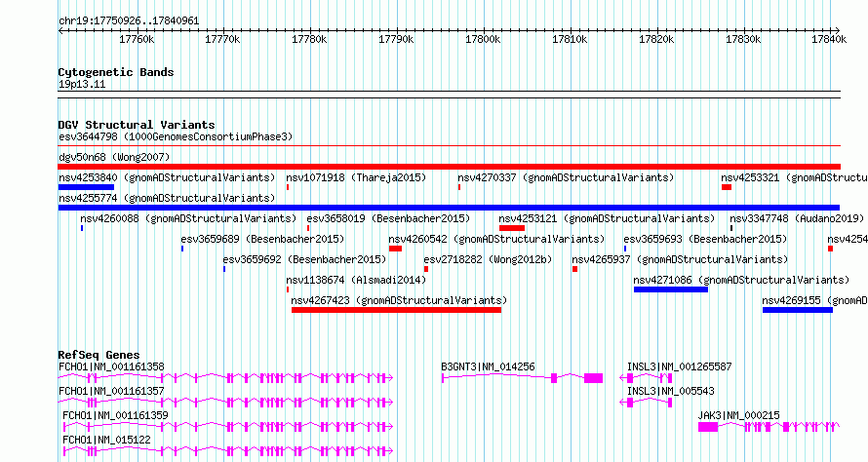Select the 19p13.11 band label

pyautogui.click(x=82, y=84)
